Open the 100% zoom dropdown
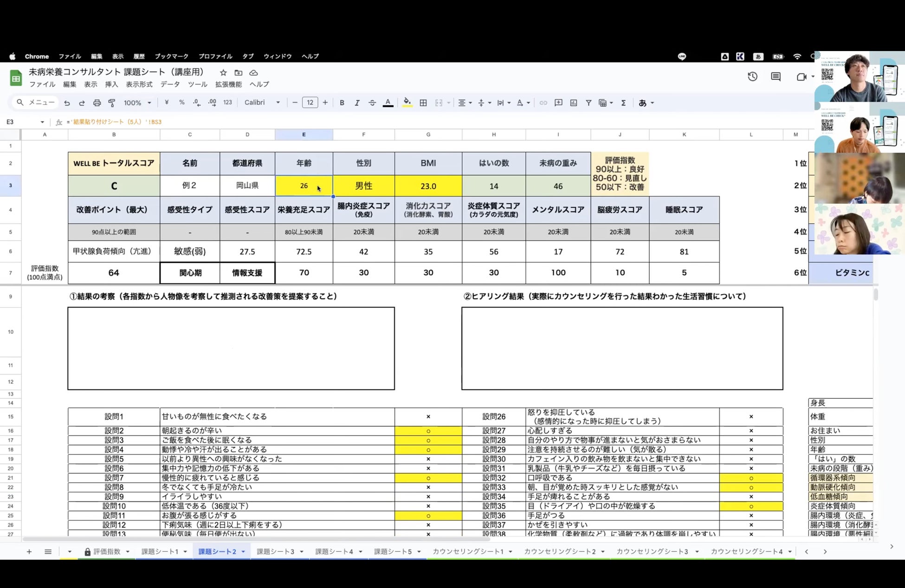Image resolution: width=905 pixels, height=588 pixels. pos(137,103)
